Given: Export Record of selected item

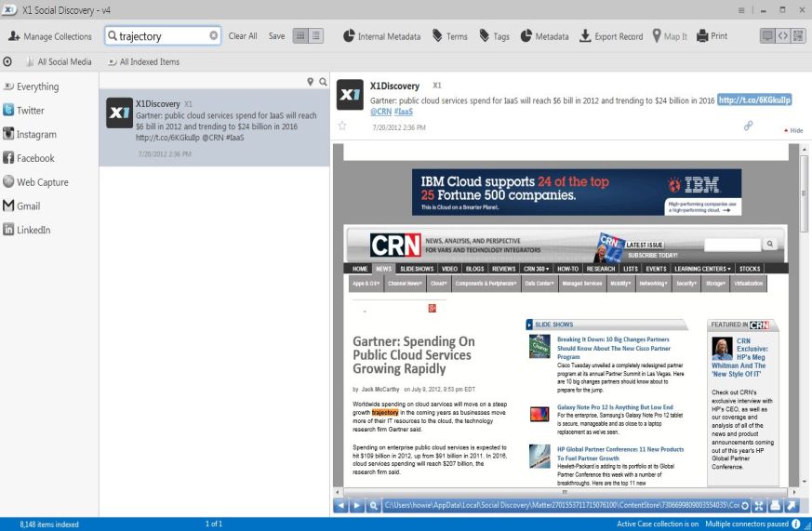Looking at the screenshot, I should (x=611, y=36).
